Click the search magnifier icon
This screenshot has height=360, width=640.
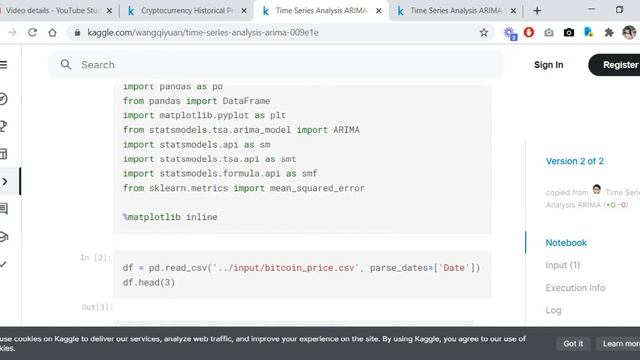click(x=66, y=64)
